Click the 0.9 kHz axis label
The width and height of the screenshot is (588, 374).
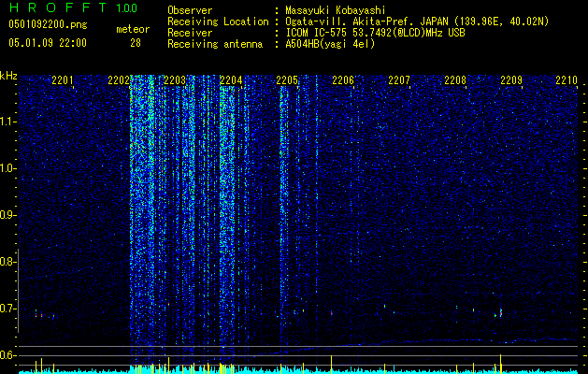7,215
